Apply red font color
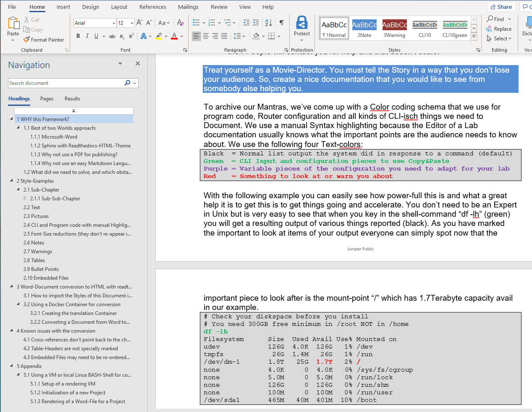The height and width of the screenshot is (412, 532). [174, 36]
